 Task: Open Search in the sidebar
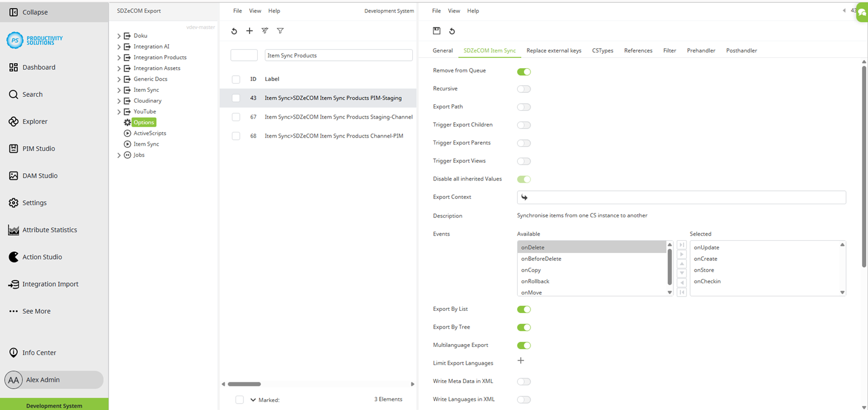[x=25, y=94]
